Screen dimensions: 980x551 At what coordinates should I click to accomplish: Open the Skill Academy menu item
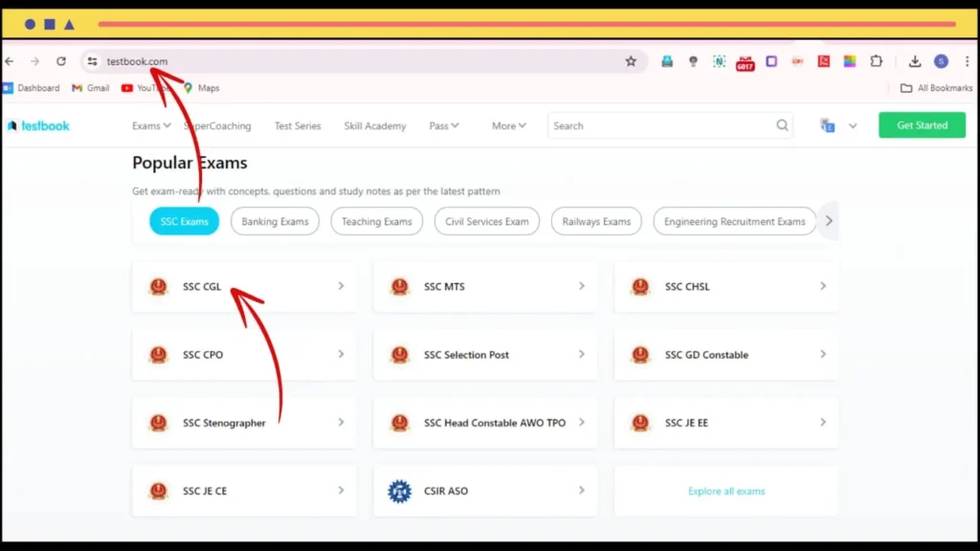pos(375,125)
